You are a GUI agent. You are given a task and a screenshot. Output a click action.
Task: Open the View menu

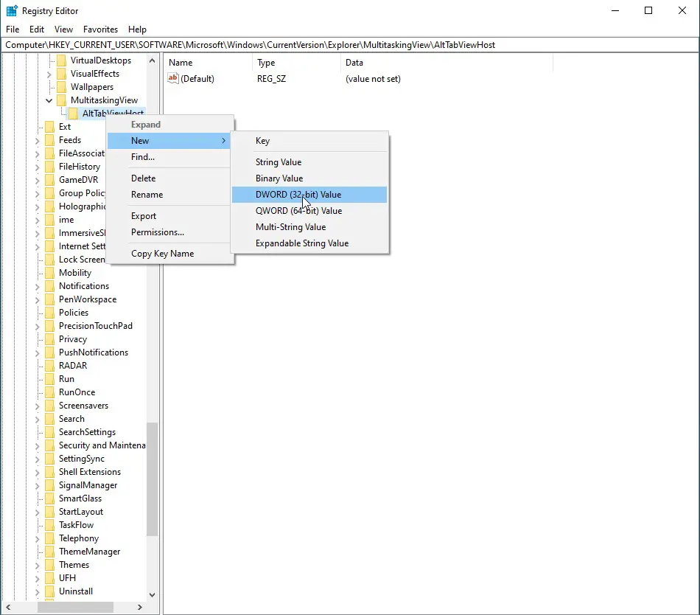pos(63,29)
